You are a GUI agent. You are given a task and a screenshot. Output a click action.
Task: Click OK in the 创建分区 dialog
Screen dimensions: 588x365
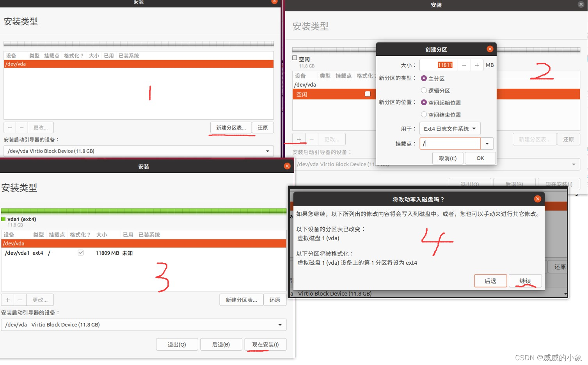(480, 158)
